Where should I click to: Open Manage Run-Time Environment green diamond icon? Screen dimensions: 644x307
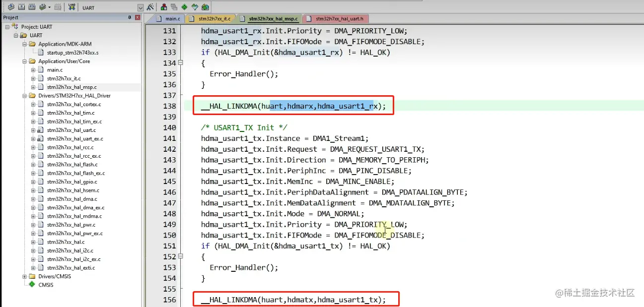(x=184, y=7)
